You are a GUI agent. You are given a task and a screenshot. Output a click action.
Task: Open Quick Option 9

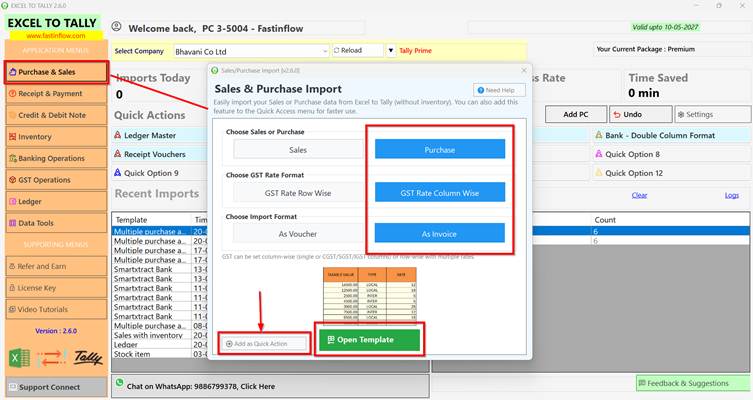tap(160, 173)
